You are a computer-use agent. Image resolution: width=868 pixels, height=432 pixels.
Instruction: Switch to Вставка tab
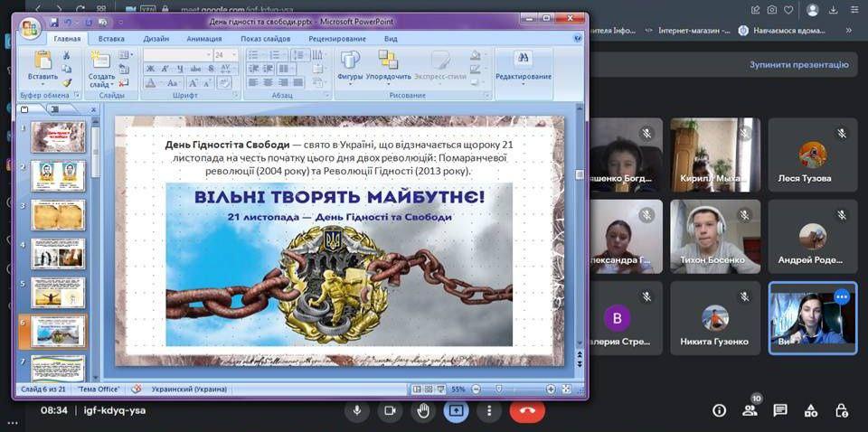point(111,39)
